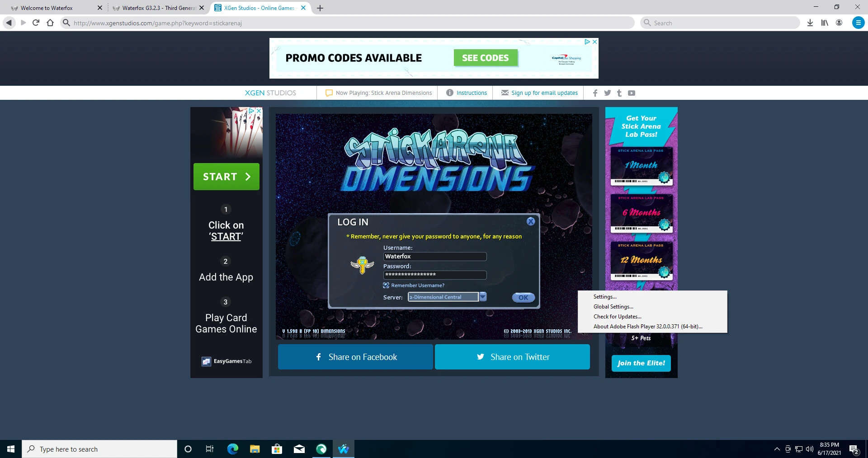The height and width of the screenshot is (458, 868).
Task: Open the account profile icon
Action: click(x=839, y=23)
